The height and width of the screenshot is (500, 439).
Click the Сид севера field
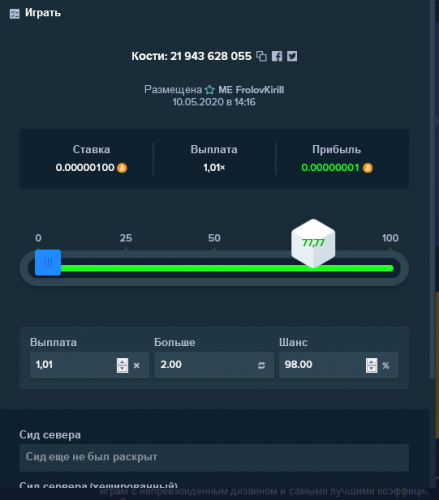pyautogui.click(x=214, y=457)
